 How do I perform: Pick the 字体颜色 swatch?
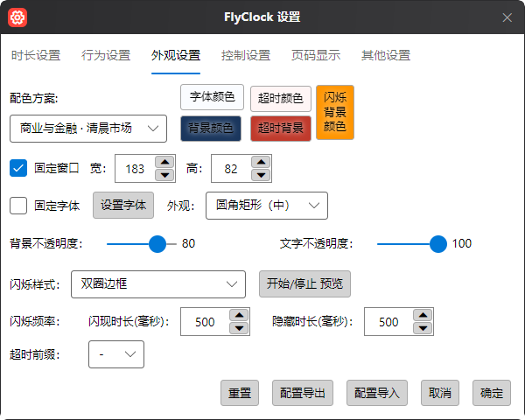click(x=212, y=97)
